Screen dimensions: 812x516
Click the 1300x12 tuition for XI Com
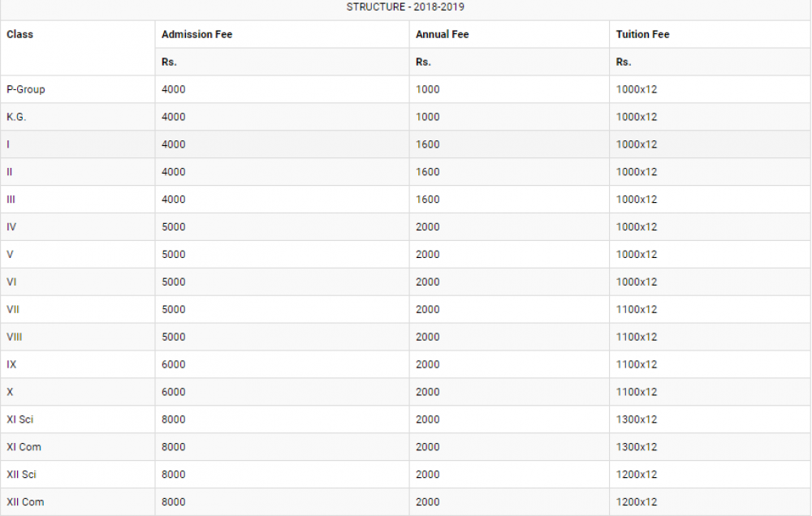[x=637, y=447]
